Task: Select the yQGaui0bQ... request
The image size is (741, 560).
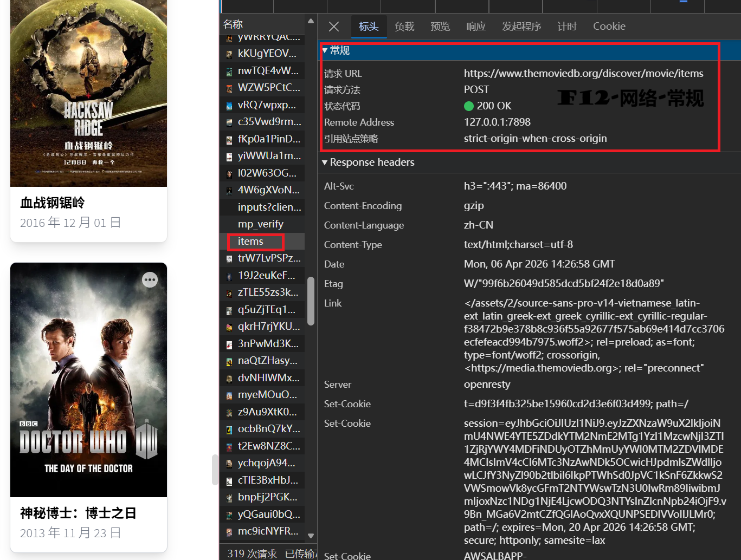Action: (262, 514)
